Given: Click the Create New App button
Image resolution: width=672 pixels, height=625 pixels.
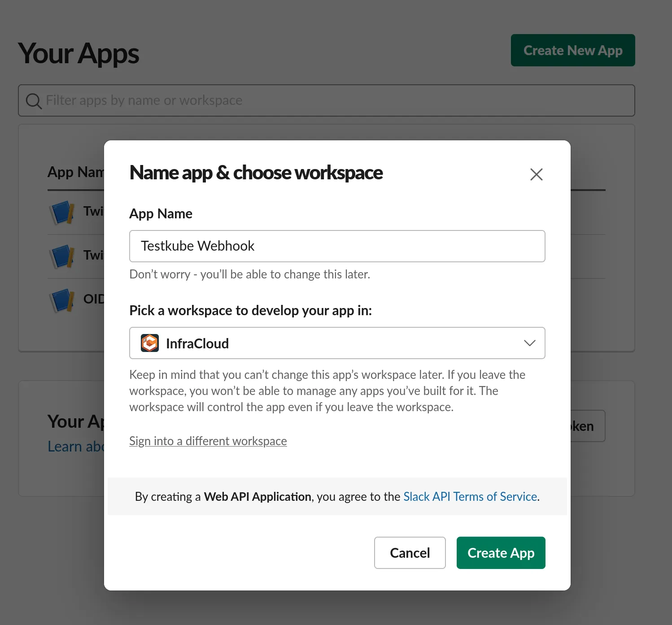Looking at the screenshot, I should [x=572, y=50].
